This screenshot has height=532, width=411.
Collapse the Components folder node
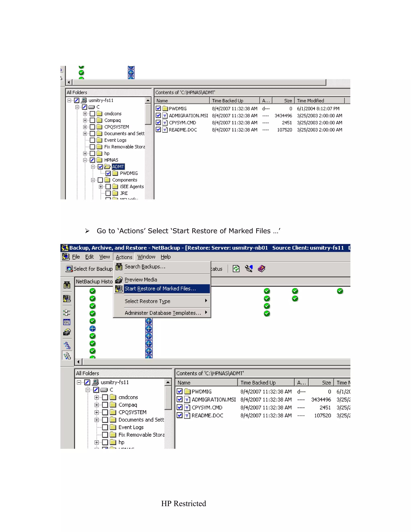pyautogui.click(x=93, y=180)
